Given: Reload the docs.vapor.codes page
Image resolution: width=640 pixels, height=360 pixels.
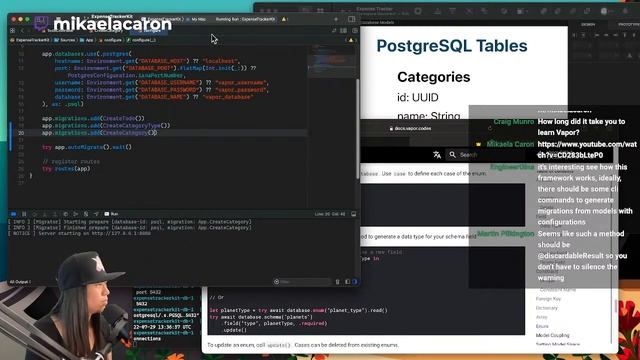Looking at the screenshot, I should tap(490, 129).
